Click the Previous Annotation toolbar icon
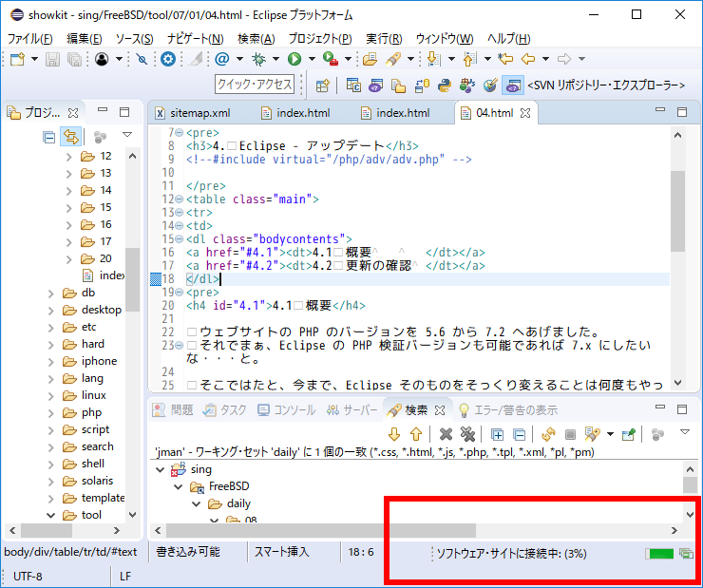Screen dimensions: 703x588 click(x=469, y=59)
